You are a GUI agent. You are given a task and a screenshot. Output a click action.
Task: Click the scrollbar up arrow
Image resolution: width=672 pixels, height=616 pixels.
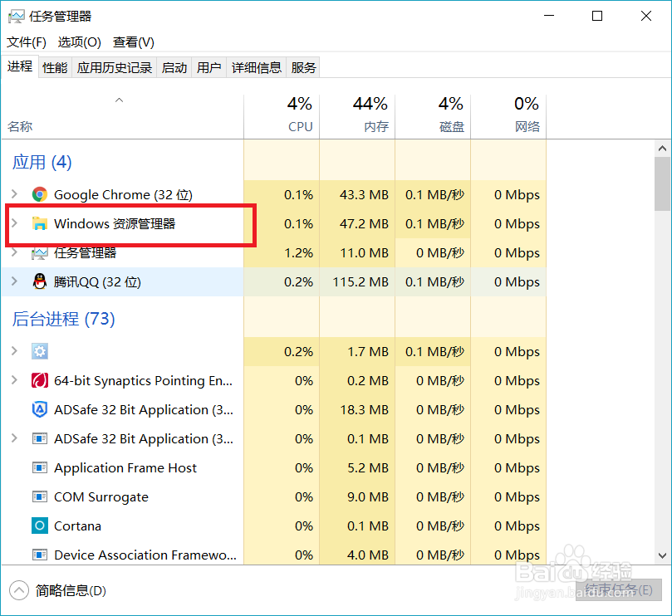[662, 149]
